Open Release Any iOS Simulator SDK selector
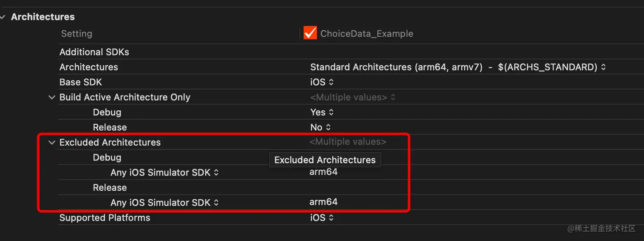644x241 pixels. 164,203
